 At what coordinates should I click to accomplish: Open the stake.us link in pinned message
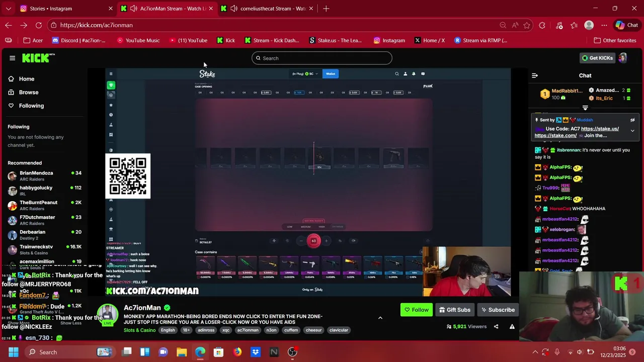click(600, 129)
